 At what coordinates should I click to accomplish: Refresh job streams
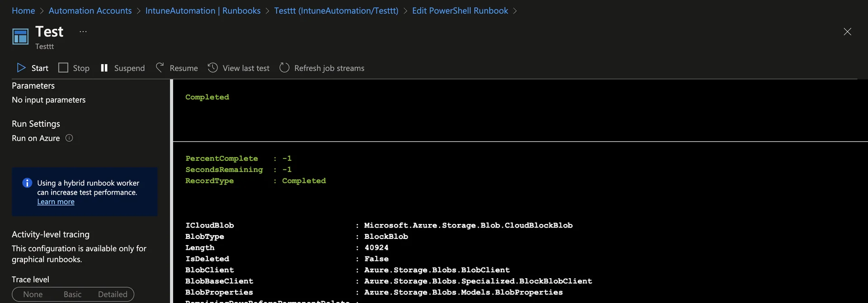[322, 68]
